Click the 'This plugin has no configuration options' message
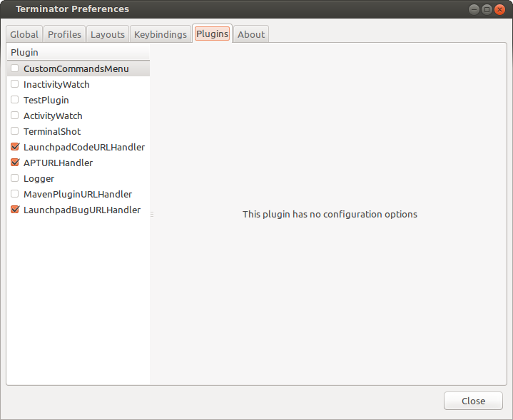The image size is (513, 420). click(330, 214)
